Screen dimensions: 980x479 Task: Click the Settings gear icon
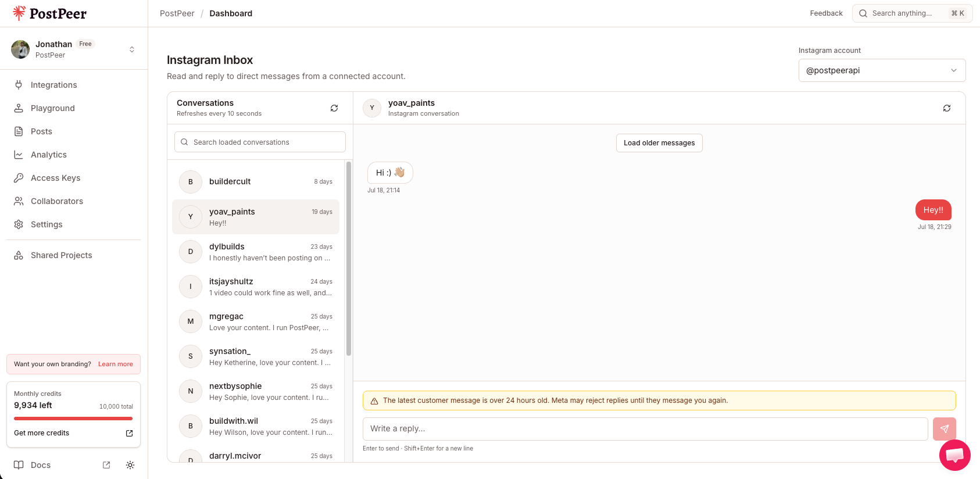(x=19, y=224)
